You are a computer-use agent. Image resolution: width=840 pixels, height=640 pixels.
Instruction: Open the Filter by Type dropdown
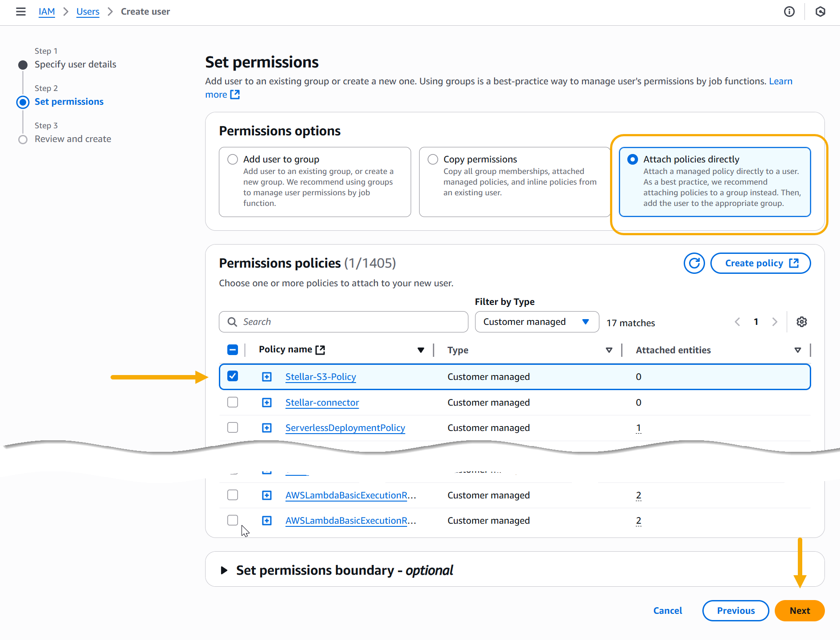pos(536,322)
